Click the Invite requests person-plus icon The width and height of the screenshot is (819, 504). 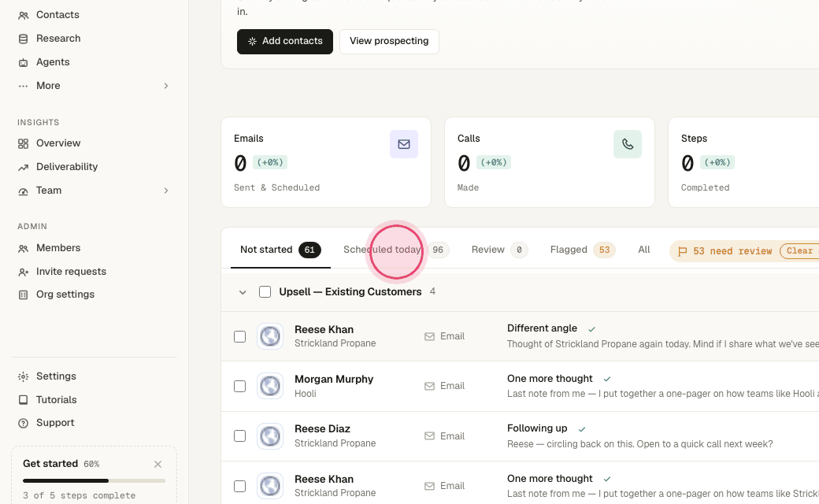tap(23, 272)
